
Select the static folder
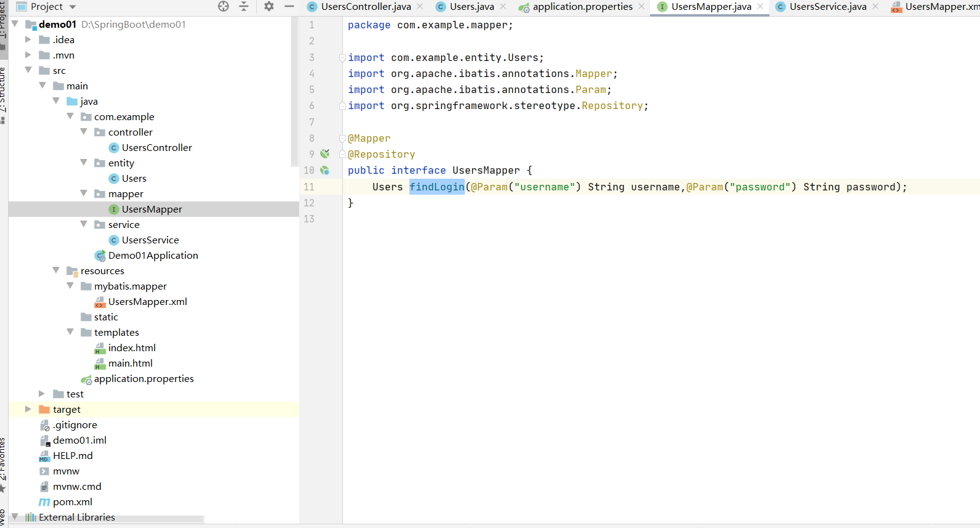pos(99,317)
